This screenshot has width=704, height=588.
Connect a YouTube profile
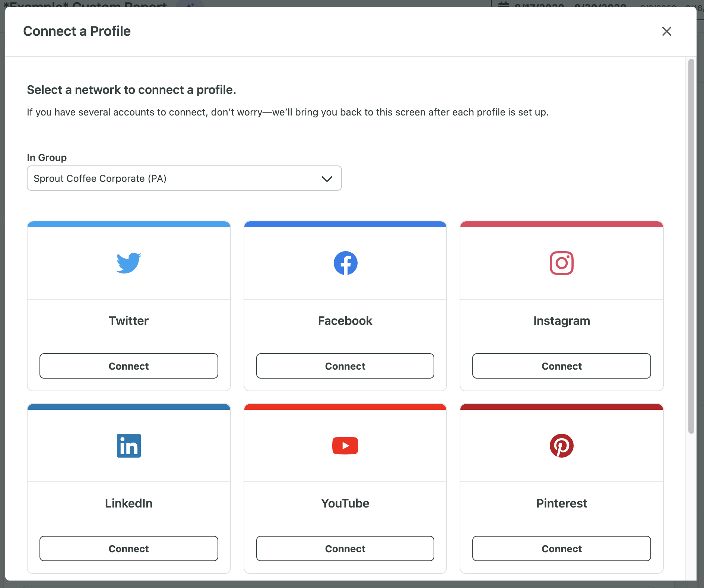coord(345,549)
